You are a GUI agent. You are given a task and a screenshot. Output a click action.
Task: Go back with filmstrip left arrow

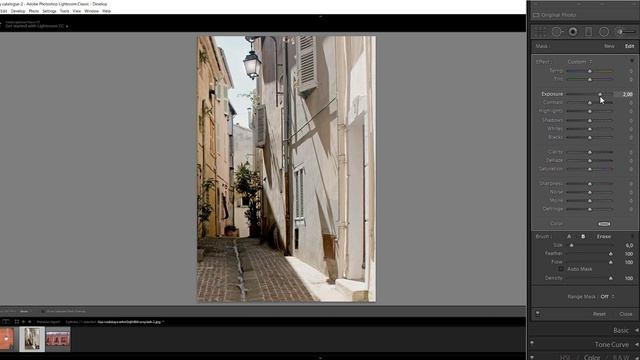(23, 322)
